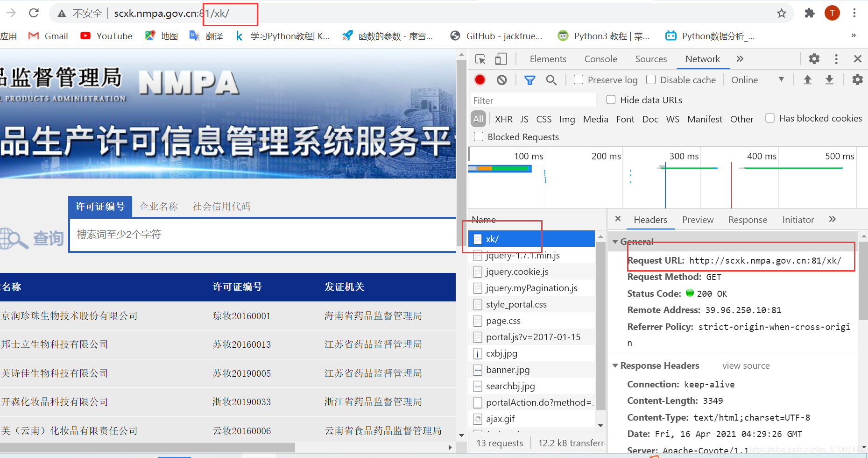Click the search keyword input box

point(262,235)
